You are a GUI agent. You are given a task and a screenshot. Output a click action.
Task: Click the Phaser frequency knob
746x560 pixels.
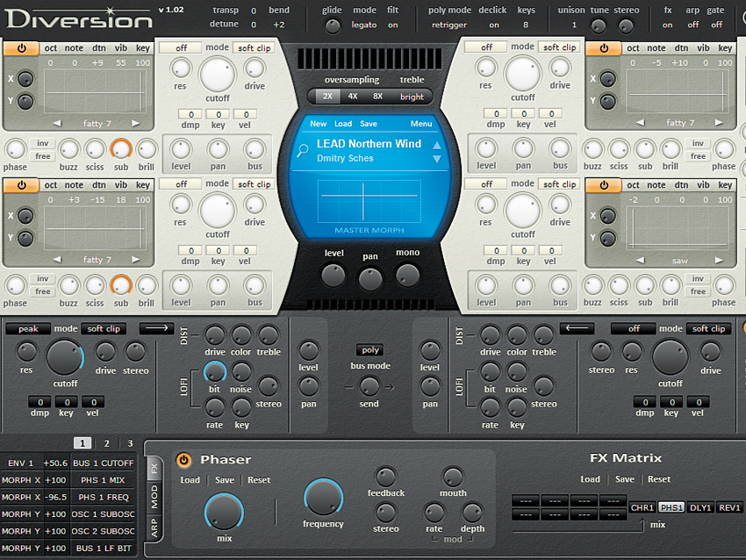(323, 498)
